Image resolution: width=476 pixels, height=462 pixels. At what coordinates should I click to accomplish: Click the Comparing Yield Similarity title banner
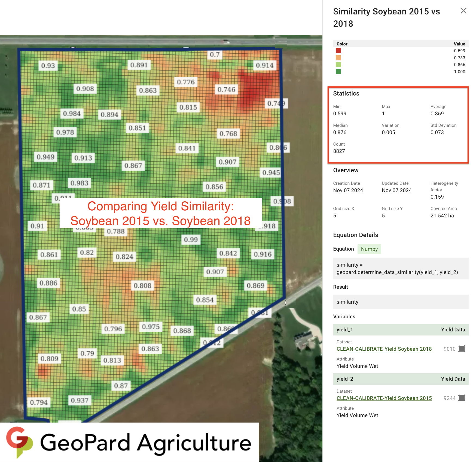160,213
